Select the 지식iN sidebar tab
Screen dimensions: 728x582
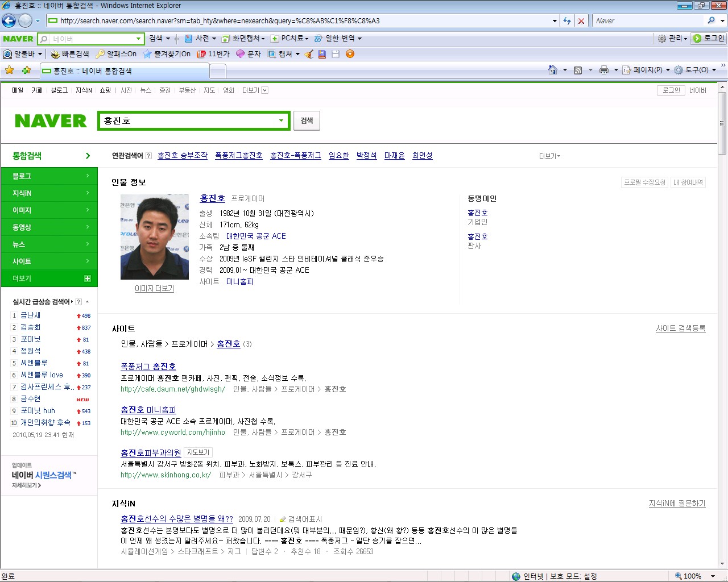tap(49, 193)
